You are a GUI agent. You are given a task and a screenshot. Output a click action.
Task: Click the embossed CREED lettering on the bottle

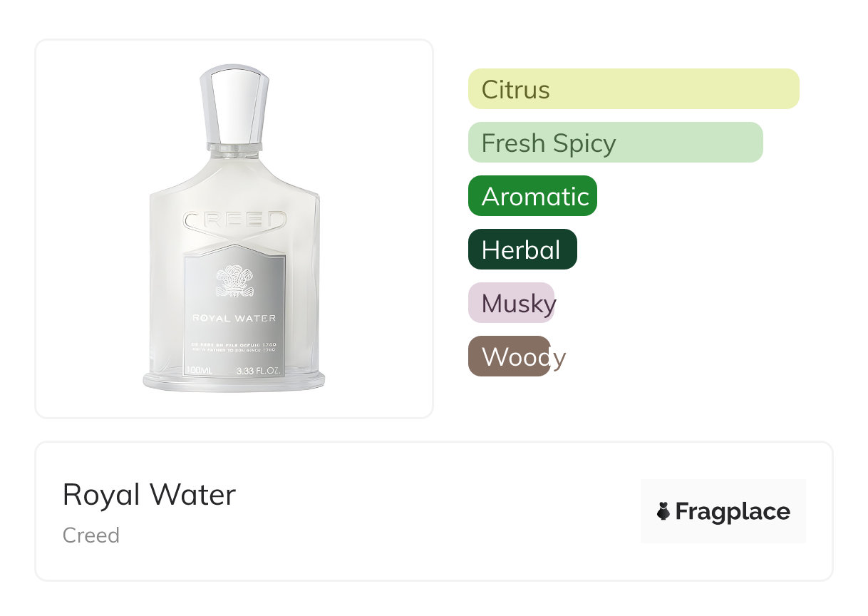pyautogui.click(x=234, y=220)
